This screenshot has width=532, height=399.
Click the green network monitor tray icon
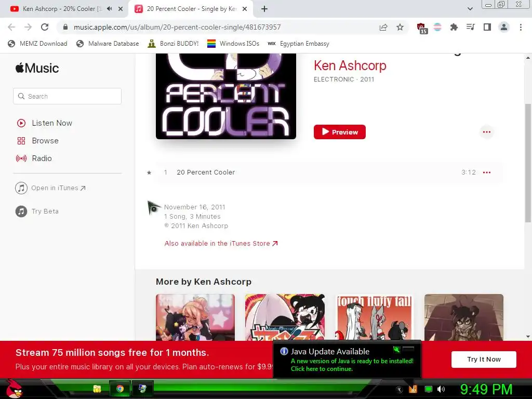(429, 389)
